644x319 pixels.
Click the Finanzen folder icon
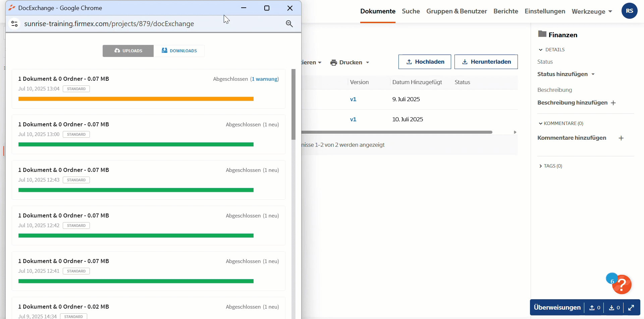pos(542,34)
